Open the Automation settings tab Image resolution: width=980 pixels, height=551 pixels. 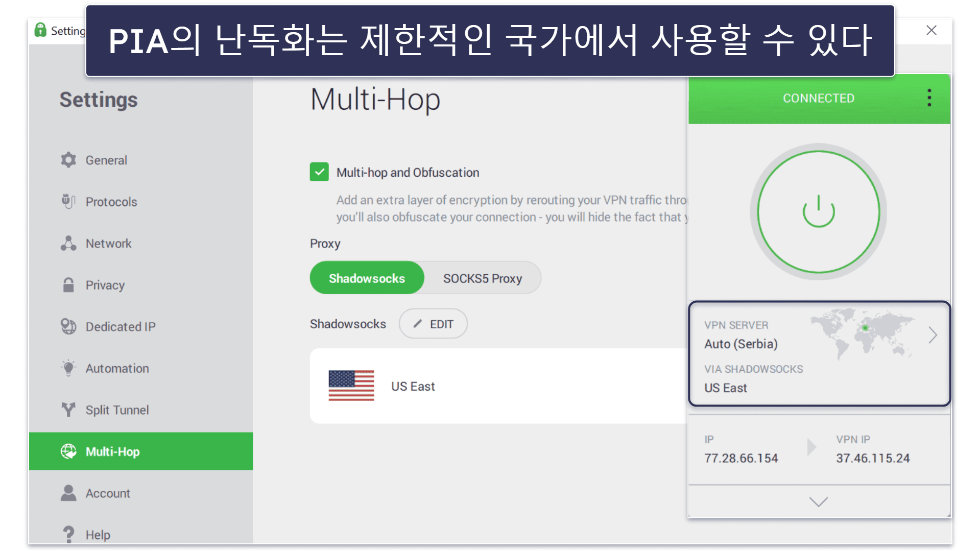click(141, 368)
